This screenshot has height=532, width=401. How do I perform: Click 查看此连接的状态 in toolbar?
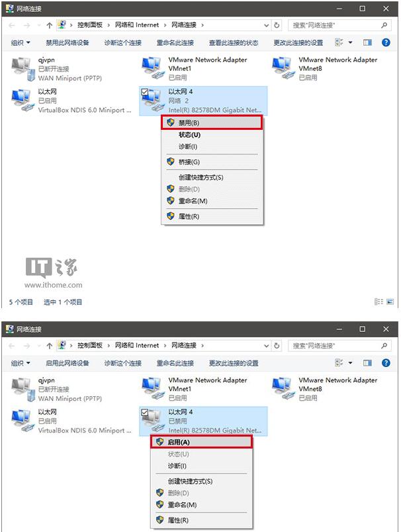pyautogui.click(x=234, y=43)
